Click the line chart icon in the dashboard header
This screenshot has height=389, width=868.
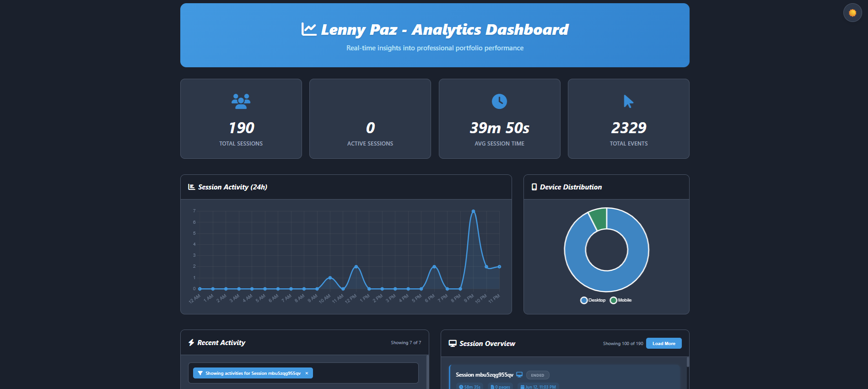pyautogui.click(x=309, y=29)
